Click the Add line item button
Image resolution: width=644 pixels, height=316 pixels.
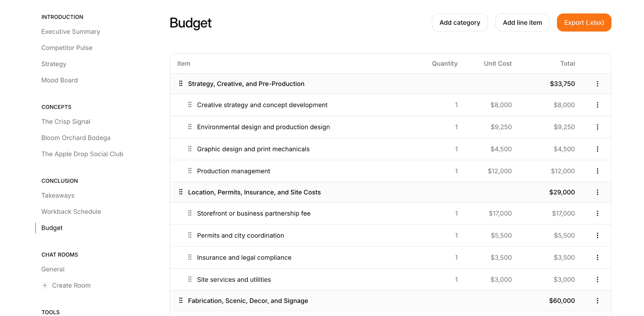coord(522,22)
